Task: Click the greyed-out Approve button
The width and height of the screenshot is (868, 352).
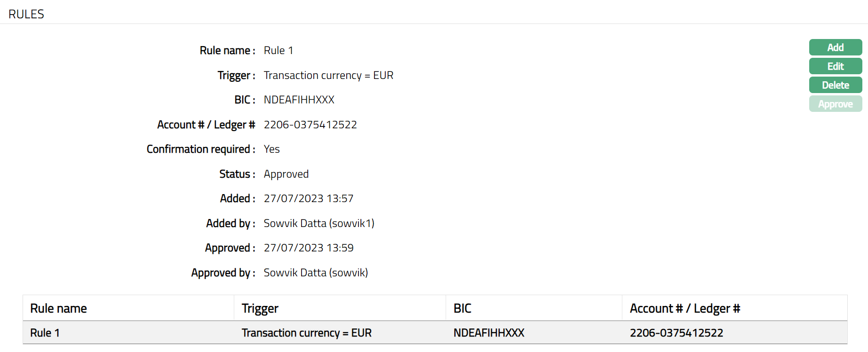Action: click(x=835, y=104)
